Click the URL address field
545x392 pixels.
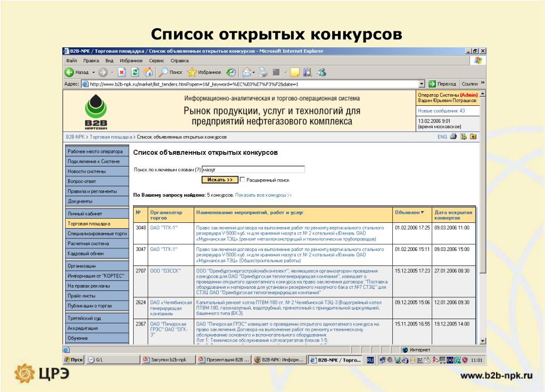pos(254,84)
